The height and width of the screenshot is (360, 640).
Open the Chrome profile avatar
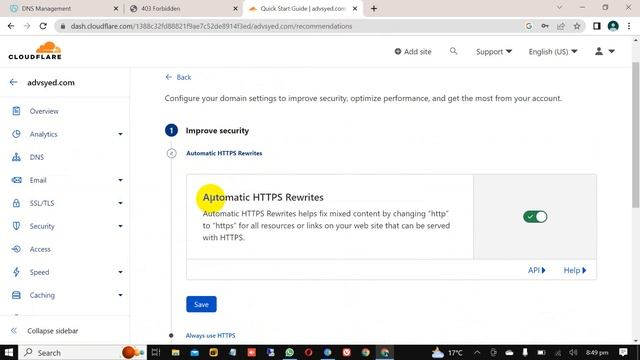613,26
